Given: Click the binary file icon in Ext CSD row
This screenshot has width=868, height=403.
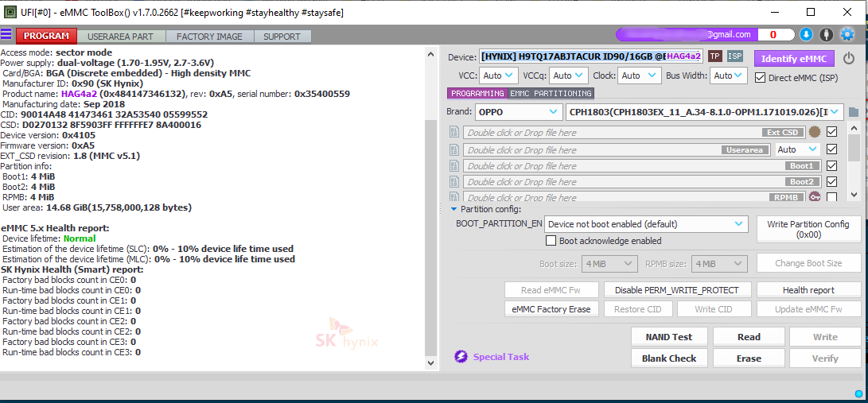Looking at the screenshot, I should tap(454, 132).
